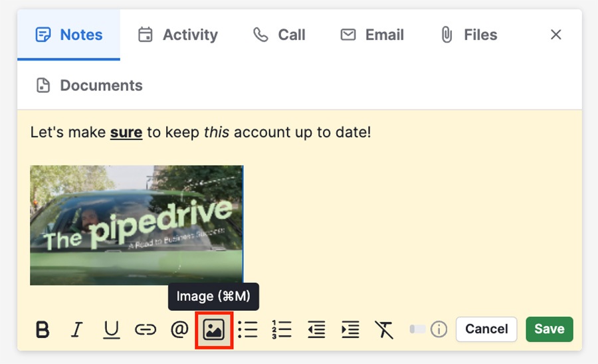Screen dimensions: 598x364
Task: Open the Documents tab
Action: pos(89,86)
